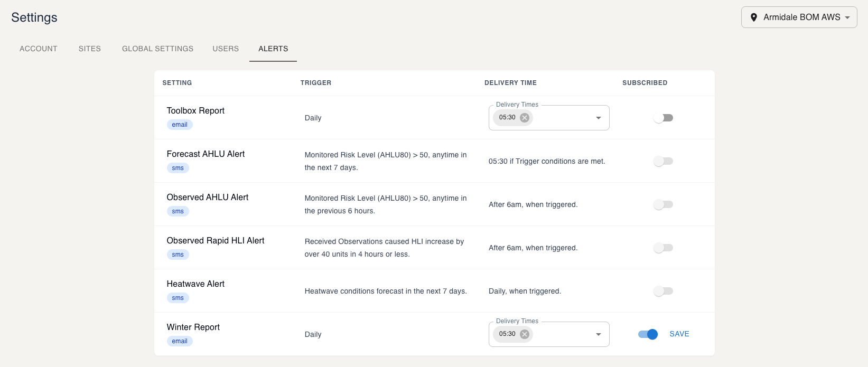Go to the Sites tab
This screenshot has width=868, height=367.
[x=90, y=49]
